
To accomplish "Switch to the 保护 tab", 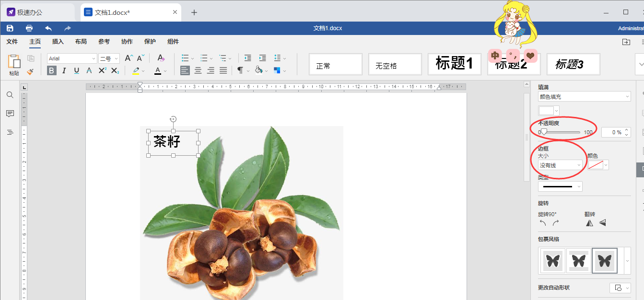I will (150, 42).
